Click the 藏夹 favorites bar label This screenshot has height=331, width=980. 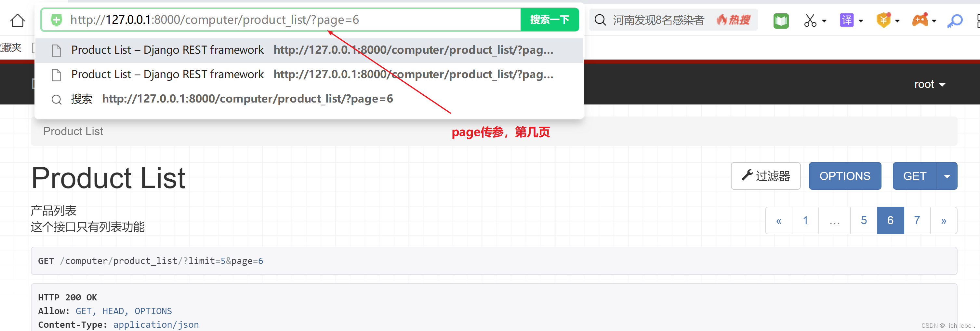click(x=11, y=48)
